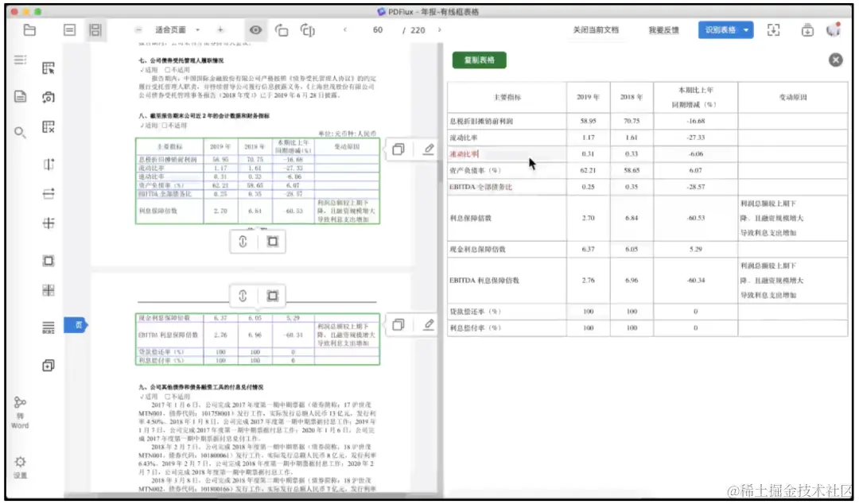Click the red 速动比率 cell in results
Image resolution: width=859 pixels, height=504 pixels.
[x=507, y=154]
